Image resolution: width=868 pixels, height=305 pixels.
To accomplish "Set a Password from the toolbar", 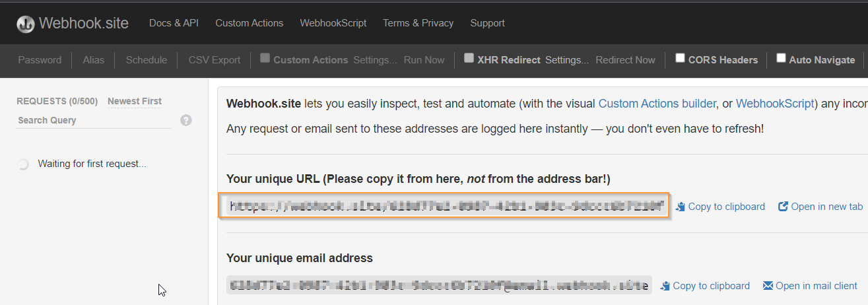I will tap(40, 60).
